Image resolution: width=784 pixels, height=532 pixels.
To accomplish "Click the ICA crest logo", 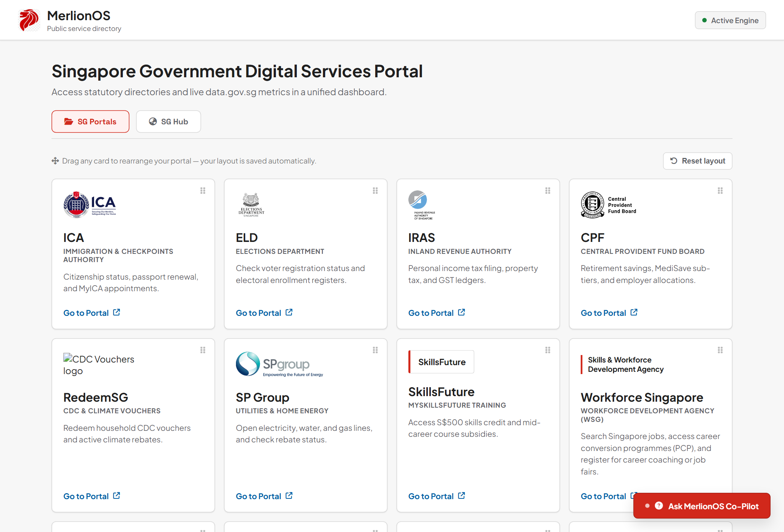I will 90,205.
